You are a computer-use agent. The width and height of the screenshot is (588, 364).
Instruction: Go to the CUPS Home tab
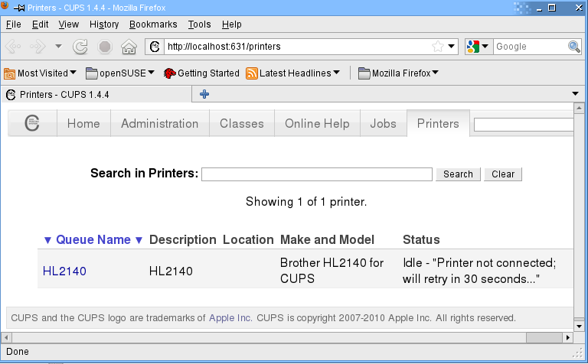[83, 123]
